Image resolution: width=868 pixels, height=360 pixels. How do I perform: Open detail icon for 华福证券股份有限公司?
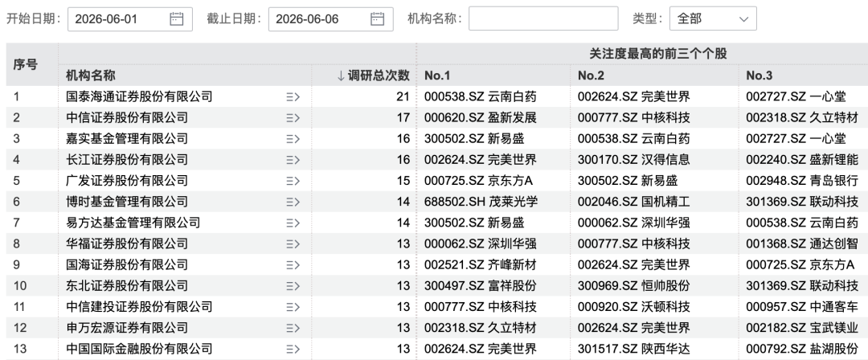click(293, 244)
